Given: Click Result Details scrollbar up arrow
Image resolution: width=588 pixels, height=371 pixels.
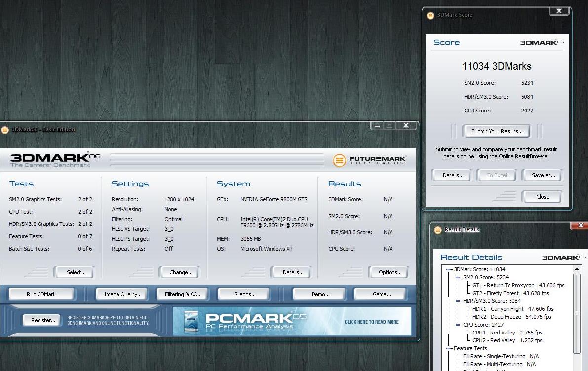Looking at the screenshot, I should [577, 269].
